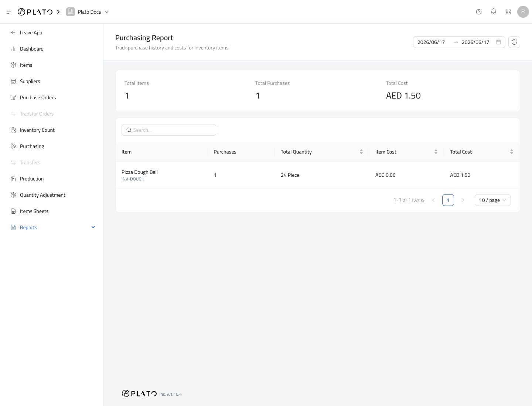Collapse the Reports menu chevron
This screenshot has height=406, width=532.
tap(93, 227)
